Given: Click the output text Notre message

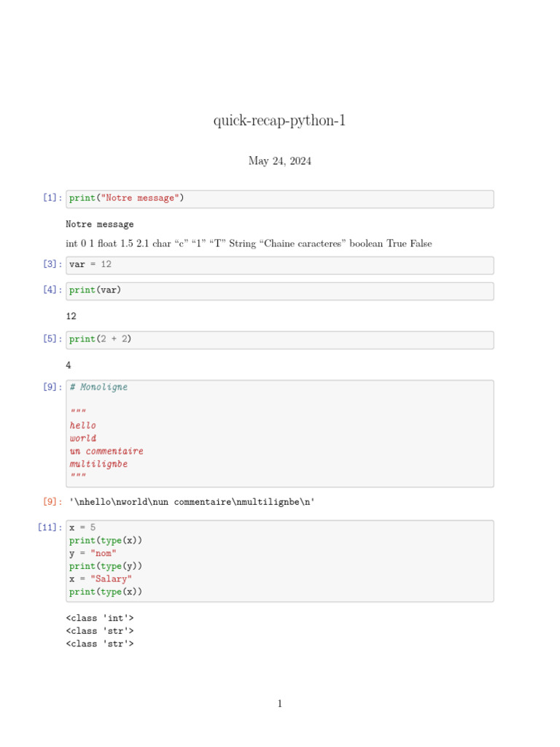Looking at the screenshot, I should [x=100, y=225].
